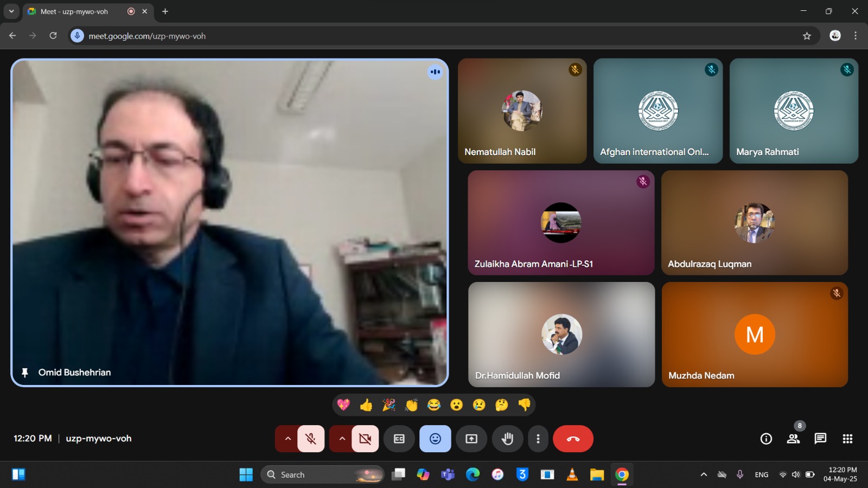Open Chrome three-dot menu
The width and height of the screenshot is (868, 488).
coord(856,36)
